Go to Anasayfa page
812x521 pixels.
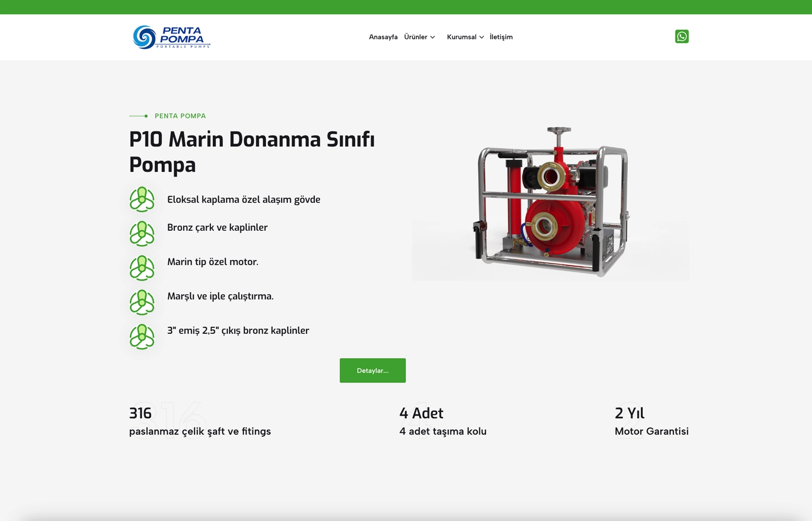point(383,37)
